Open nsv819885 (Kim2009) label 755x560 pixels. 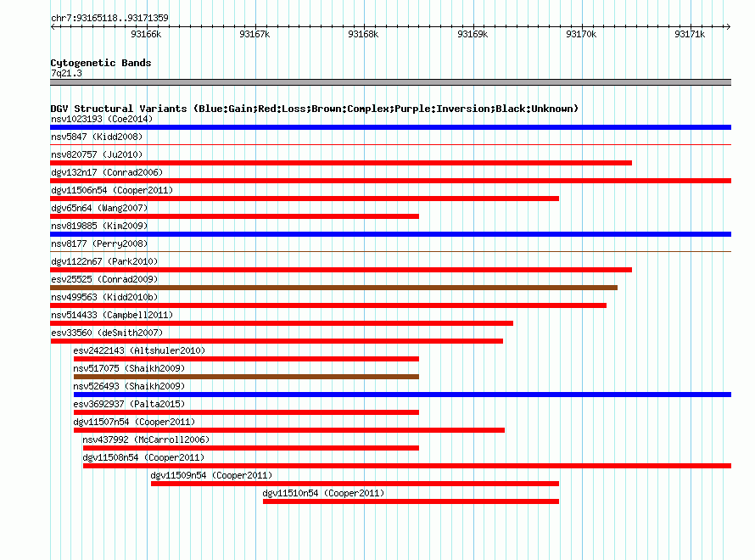pos(99,226)
